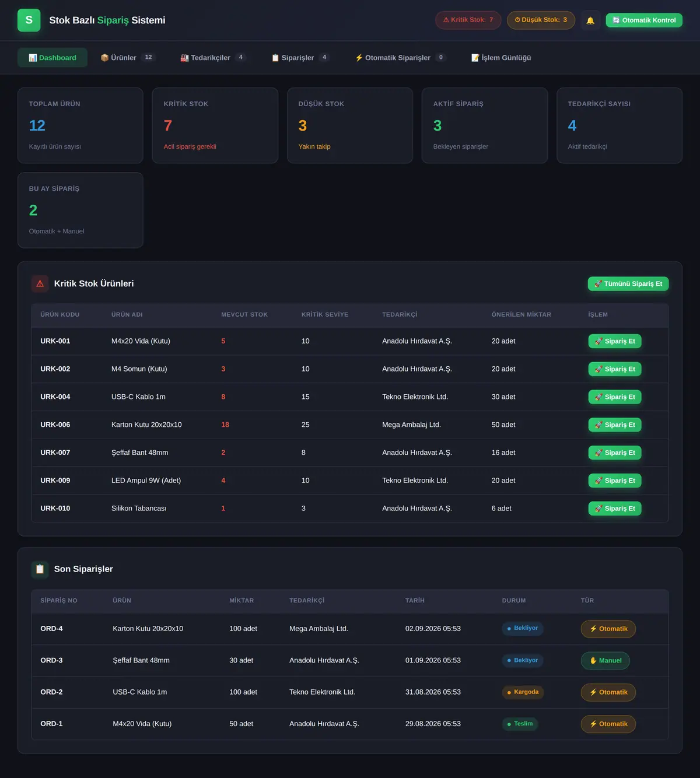This screenshot has width=700, height=778.
Task: Open the notification bell
Action: coord(590,20)
